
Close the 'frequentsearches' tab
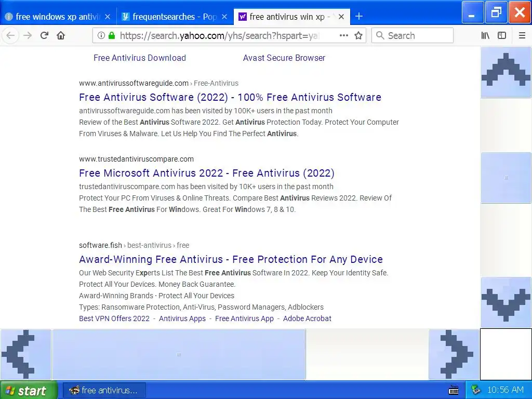tap(224, 17)
